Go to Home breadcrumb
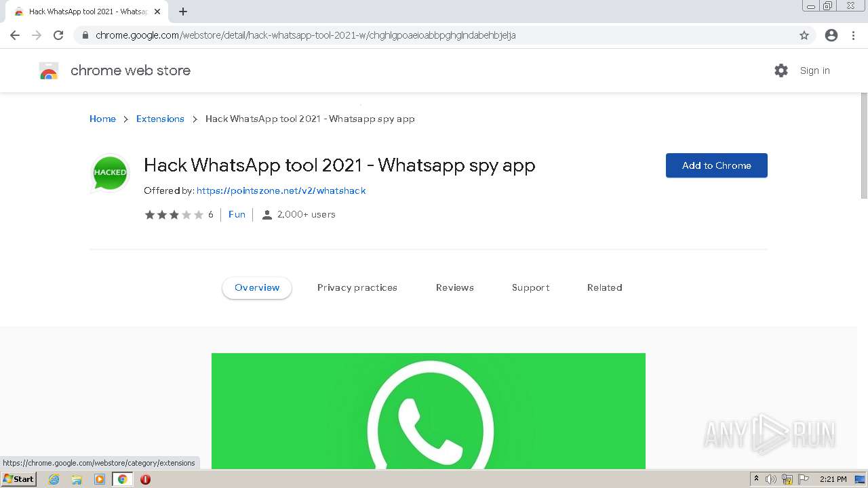 pos(102,119)
